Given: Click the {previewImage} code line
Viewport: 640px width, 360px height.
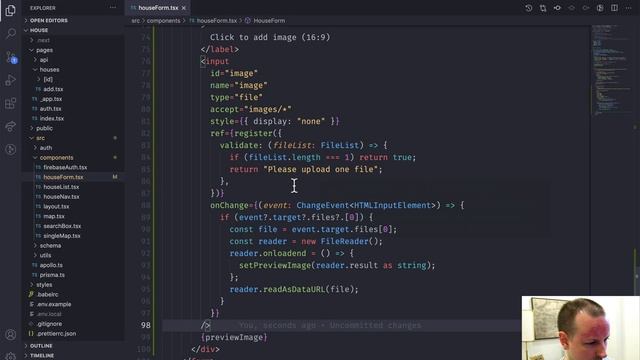Looking at the screenshot, I should coord(234,338).
